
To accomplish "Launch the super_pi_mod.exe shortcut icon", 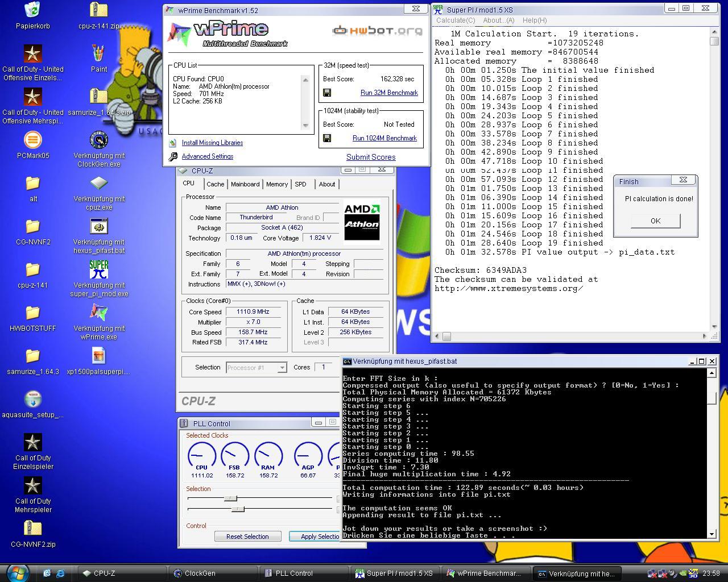I will (99, 269).
